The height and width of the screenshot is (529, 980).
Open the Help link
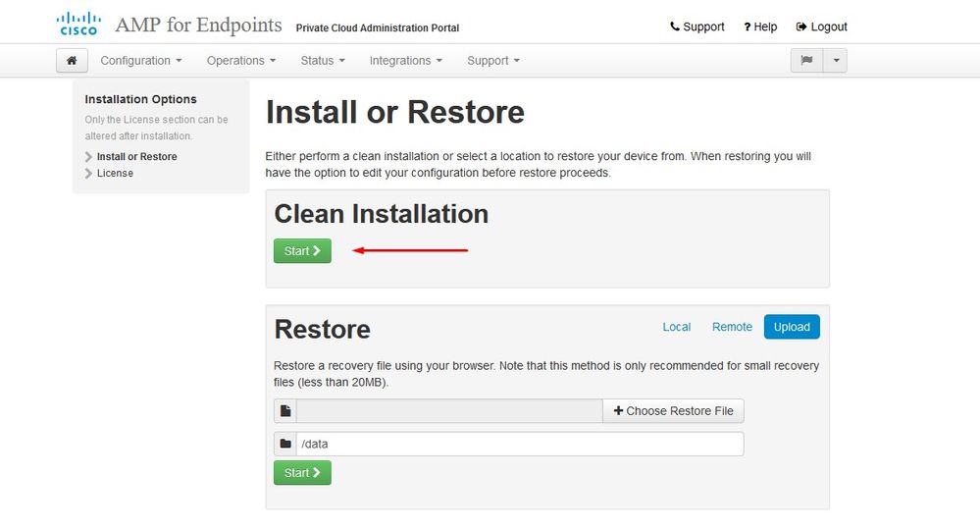pyautogui.click(x=760, y=26)
